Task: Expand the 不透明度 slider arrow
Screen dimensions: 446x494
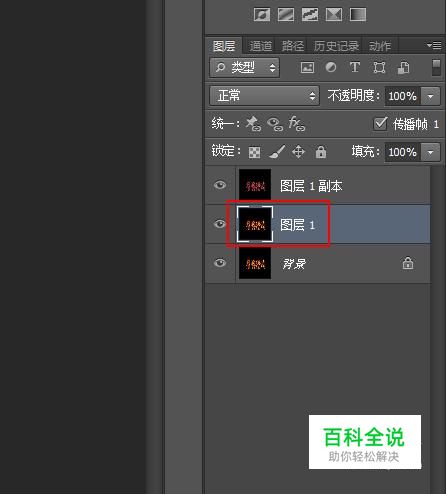Action: [431, 96]
